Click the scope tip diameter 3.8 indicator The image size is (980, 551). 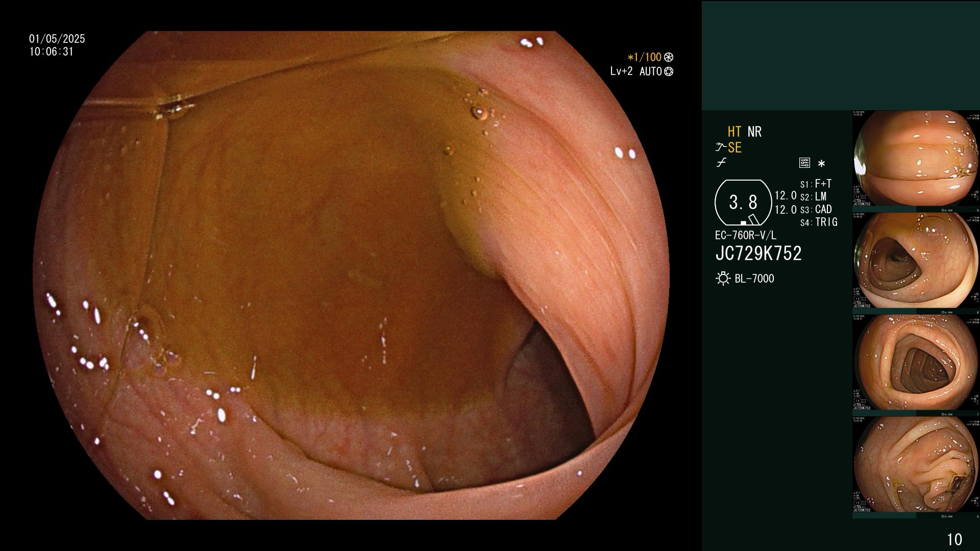coord(743,203)
